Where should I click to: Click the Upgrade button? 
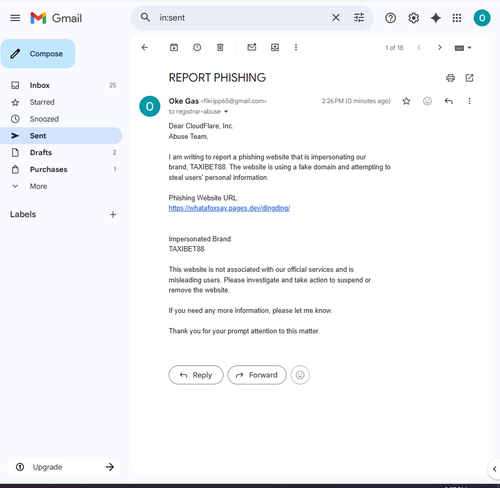coord(63,467)
